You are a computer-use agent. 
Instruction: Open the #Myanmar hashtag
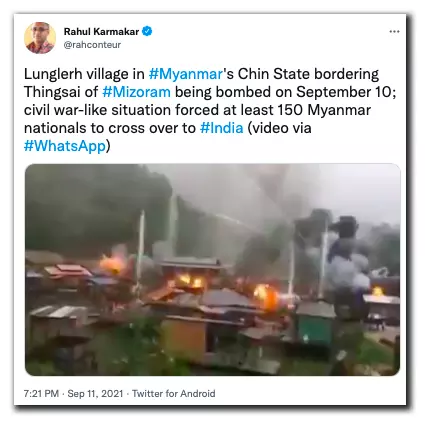(185, 74)
